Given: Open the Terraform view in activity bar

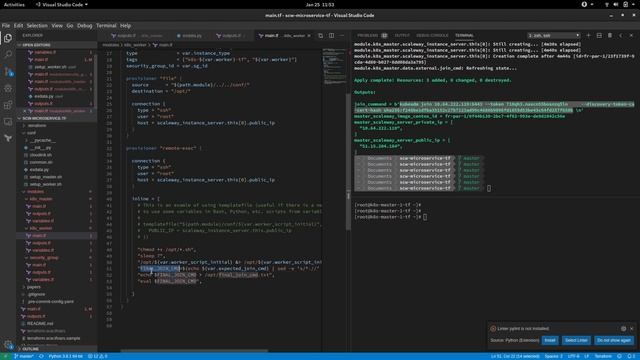Looking at the screenshot, I should coord(8,138).
